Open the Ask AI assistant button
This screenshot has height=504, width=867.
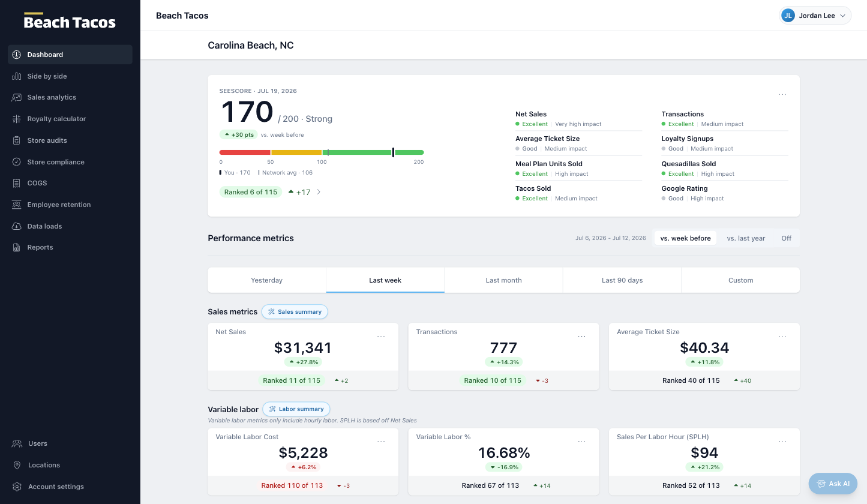pyautogui.click(x=833, y=484)
